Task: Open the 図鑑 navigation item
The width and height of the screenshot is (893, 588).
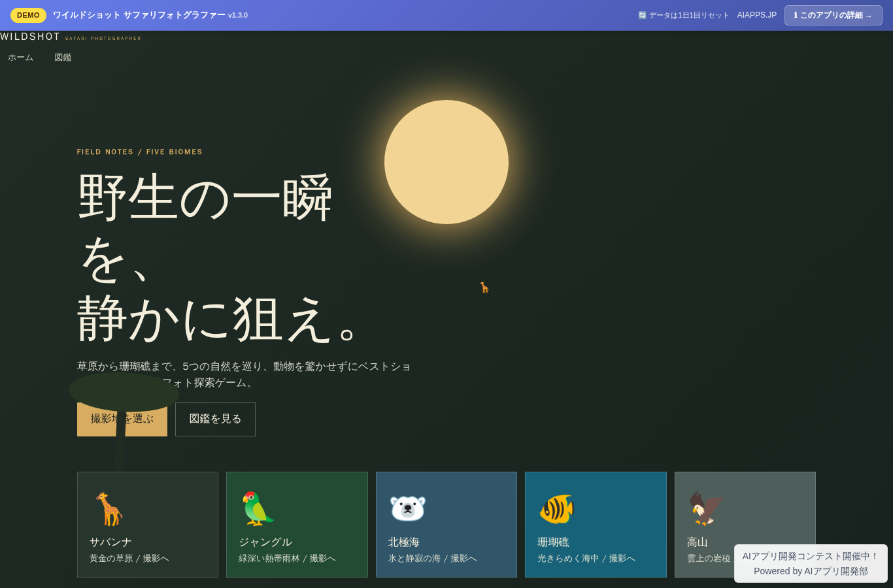Action: pyautogui.click(x=63, y=57)
